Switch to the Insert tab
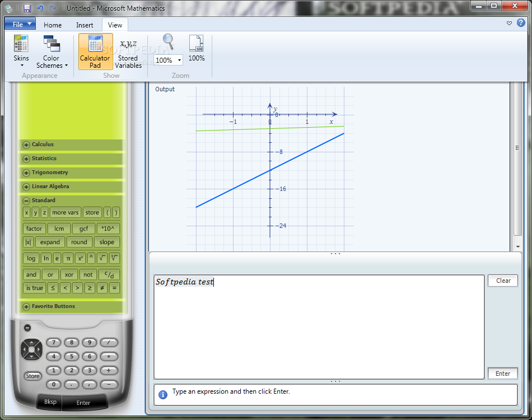The height and width of the screenshot is (420, 532). (x=85, y=25)
